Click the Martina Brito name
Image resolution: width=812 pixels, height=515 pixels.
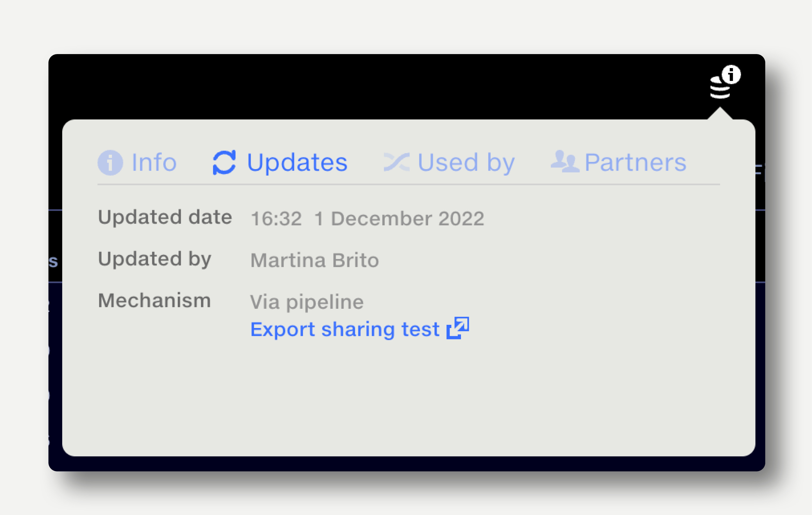[315, 260]
